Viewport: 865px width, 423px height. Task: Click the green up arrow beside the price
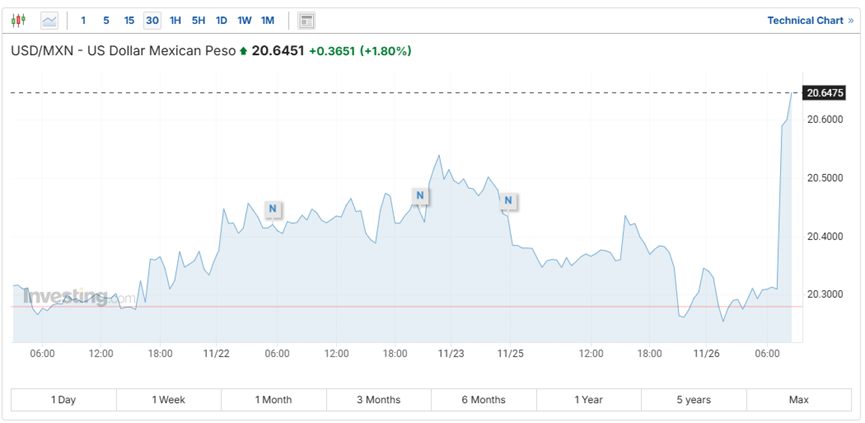pyautogui.click(x=243, y=51)
